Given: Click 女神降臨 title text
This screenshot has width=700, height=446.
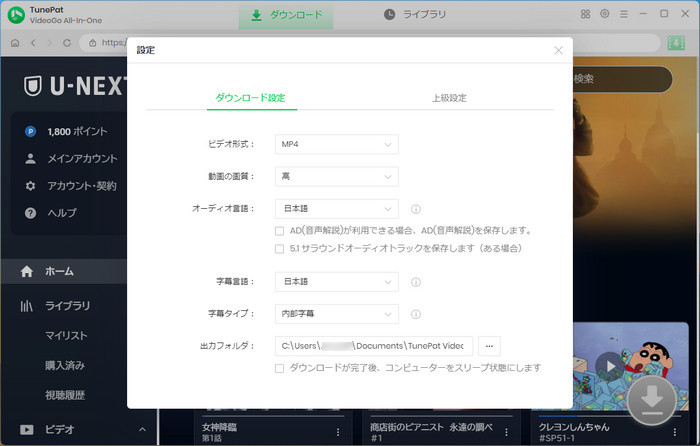Looking at the screenshot, I should pos(220,427).
